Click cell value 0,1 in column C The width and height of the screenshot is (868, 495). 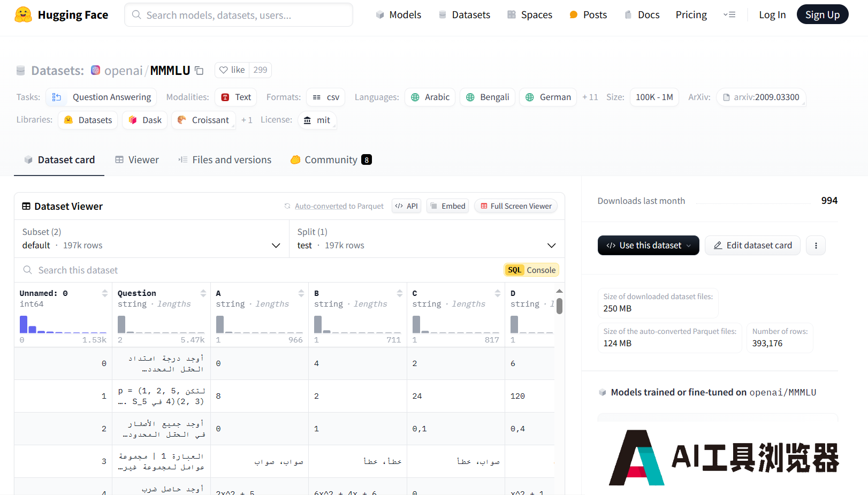pos(420,429)
